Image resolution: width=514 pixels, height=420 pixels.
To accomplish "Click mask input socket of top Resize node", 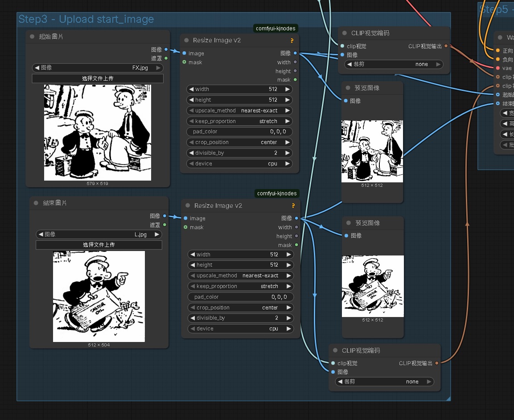I will click(x=184, y=62).
